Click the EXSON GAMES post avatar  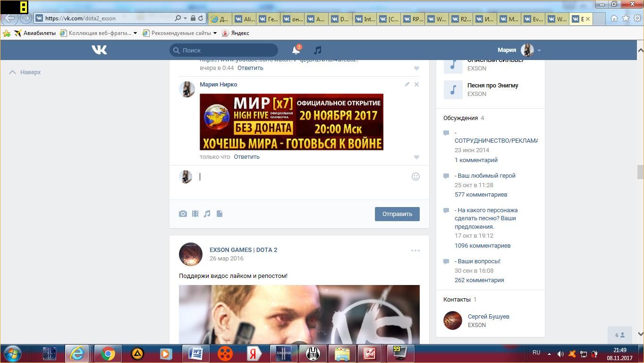point(191,254)
